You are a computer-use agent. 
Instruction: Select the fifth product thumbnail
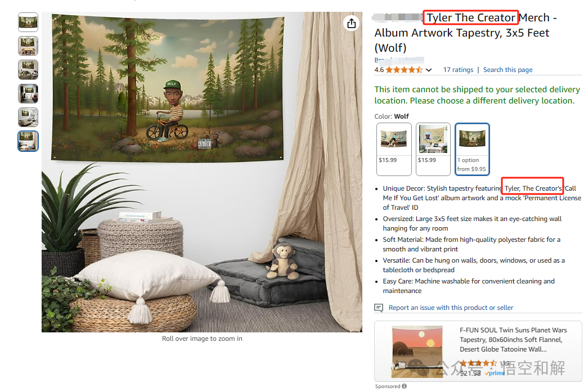pos(28,118)
